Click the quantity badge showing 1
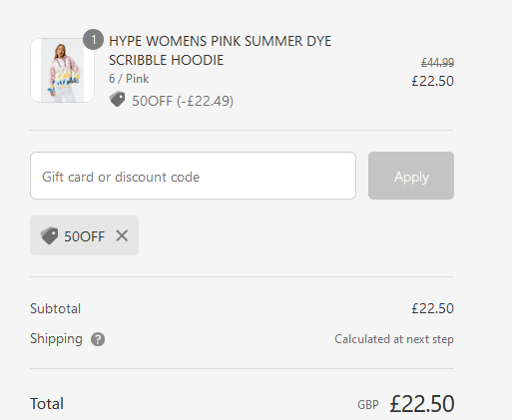Image resolution: width=512 pixels, height=420 pixels. point(93,40)
